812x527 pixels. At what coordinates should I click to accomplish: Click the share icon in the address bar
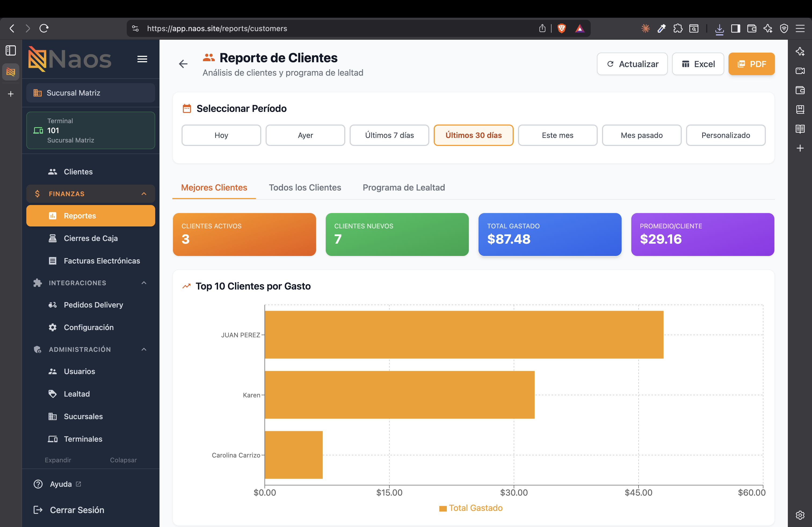[542, 28]
